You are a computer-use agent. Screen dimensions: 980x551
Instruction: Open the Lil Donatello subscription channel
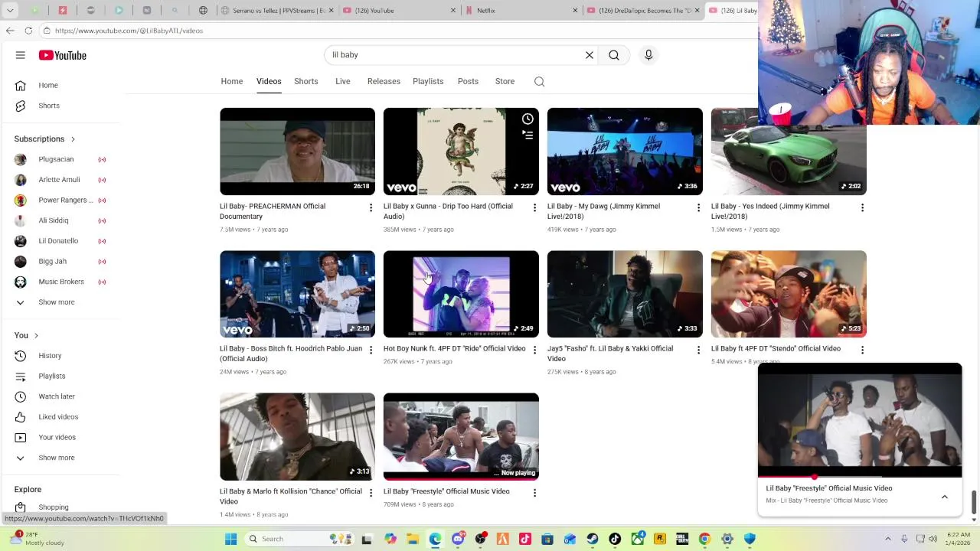pos(60,241)
